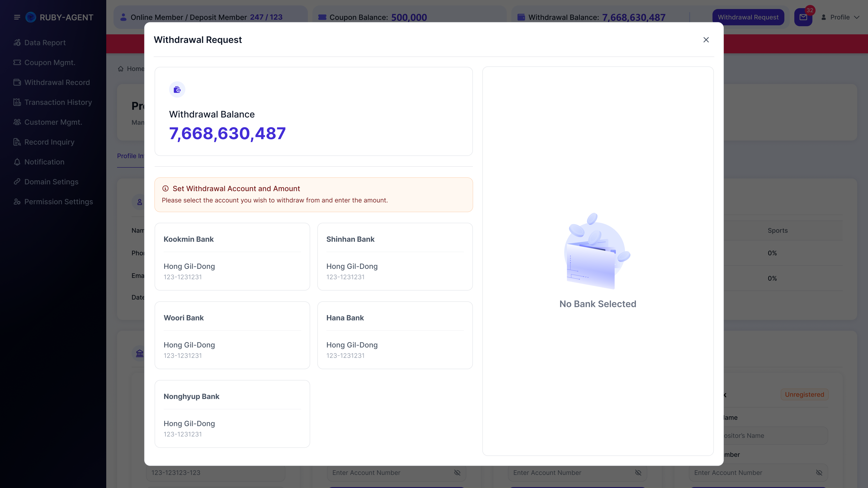Screen dimensions: 868x488
Task: Click the Home breadcrumb link
Action: 131,69
